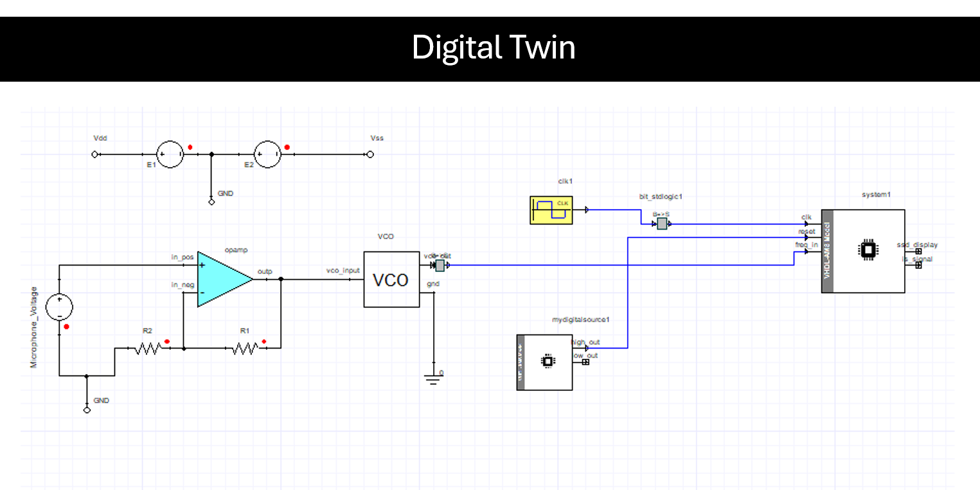The width and height of the screenshot is (980, 490).
Task: Click the red probe marker at E2
Action: pyautogui.click(x=287, y=147)
